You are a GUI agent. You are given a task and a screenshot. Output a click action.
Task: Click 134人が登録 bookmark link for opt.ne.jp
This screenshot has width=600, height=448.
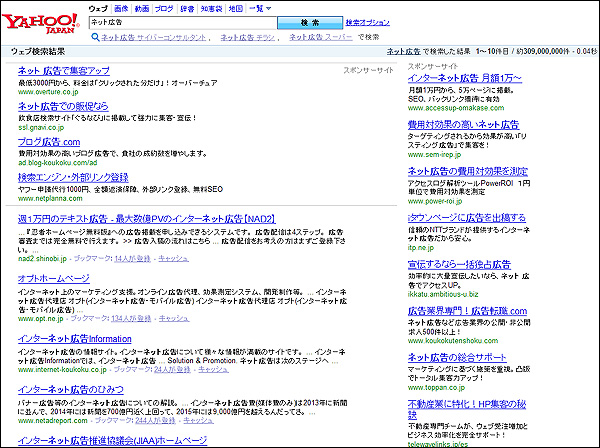click(x=132, y=318)
